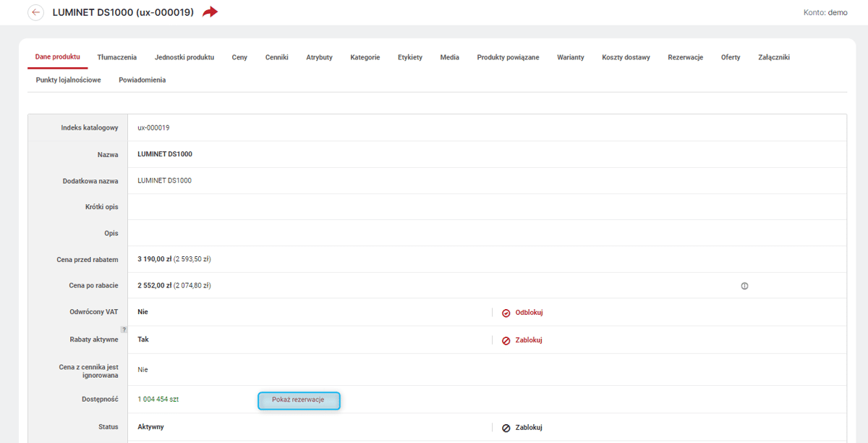This screenshot has width=868, height=443.
Task: Click the Zablokuj ban icon in Status row
Action: coord(506,428)
